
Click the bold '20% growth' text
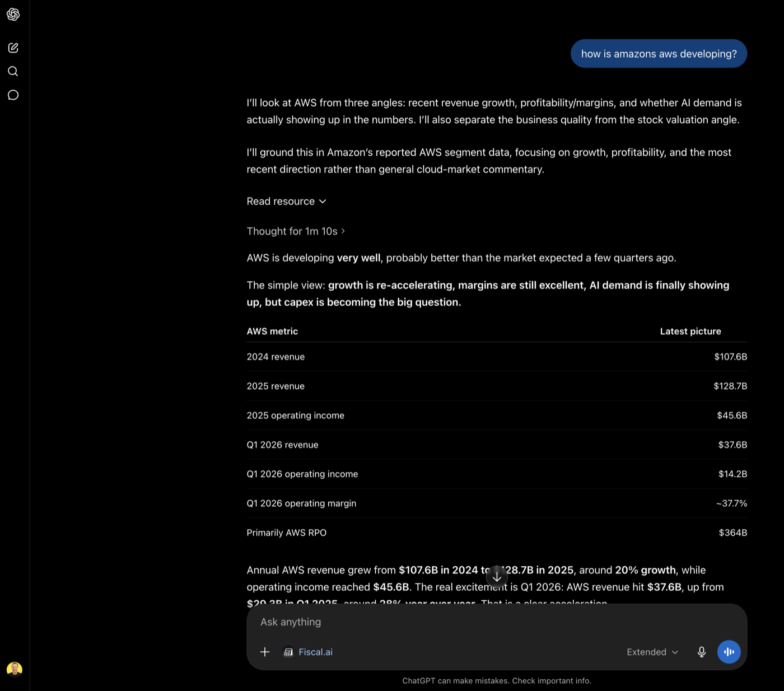click(645, 570)
